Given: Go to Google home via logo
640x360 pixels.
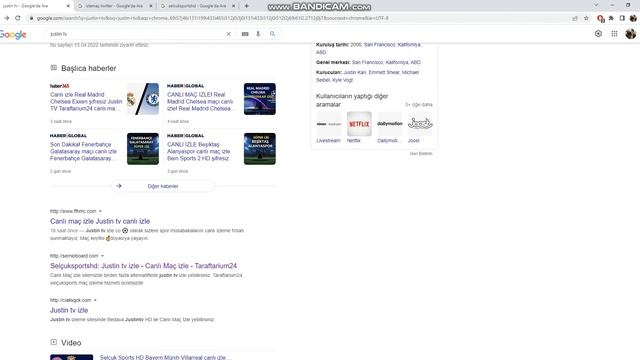Looking at the screenshot, I should (x=13, y=35).
